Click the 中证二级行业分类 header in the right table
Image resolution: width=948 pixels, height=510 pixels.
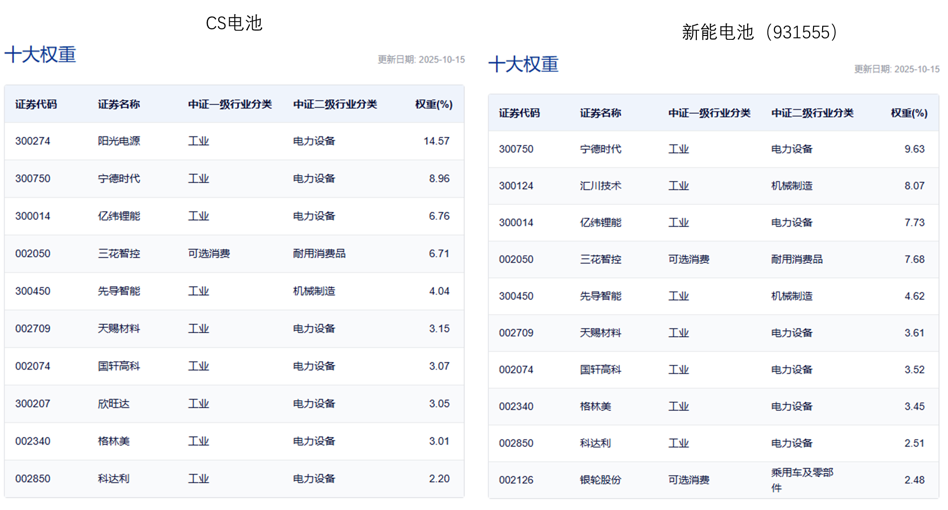[x=812, y=113]
